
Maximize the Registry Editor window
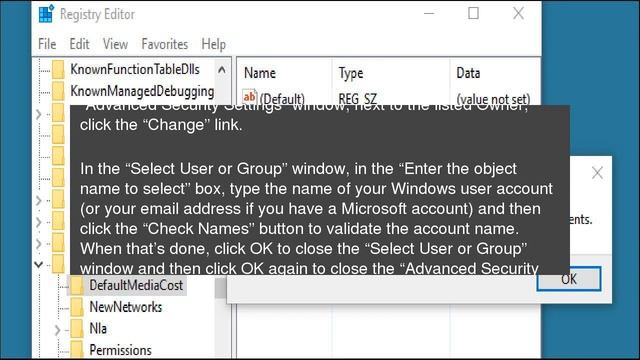(473, 13)
